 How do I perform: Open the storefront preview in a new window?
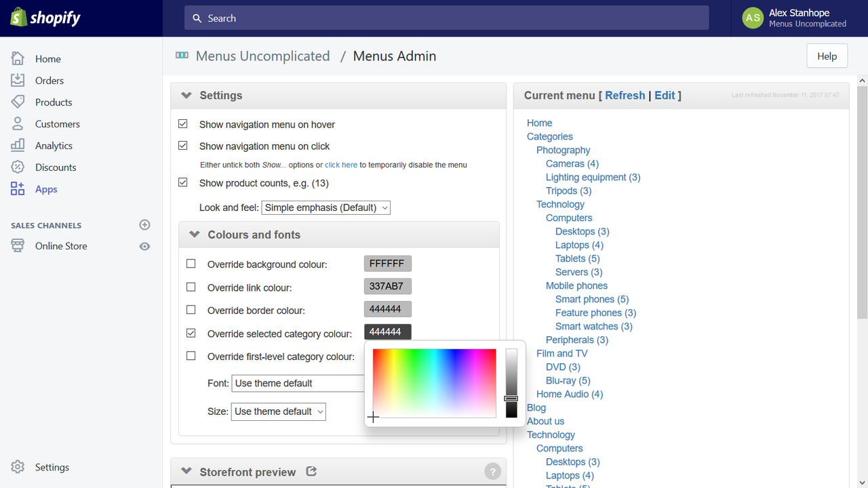311,471
